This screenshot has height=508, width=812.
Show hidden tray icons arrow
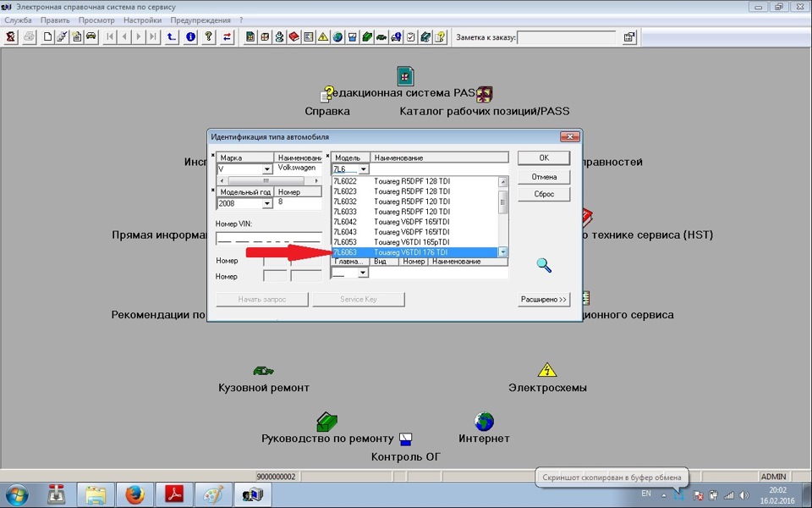[x=663, y=495]
